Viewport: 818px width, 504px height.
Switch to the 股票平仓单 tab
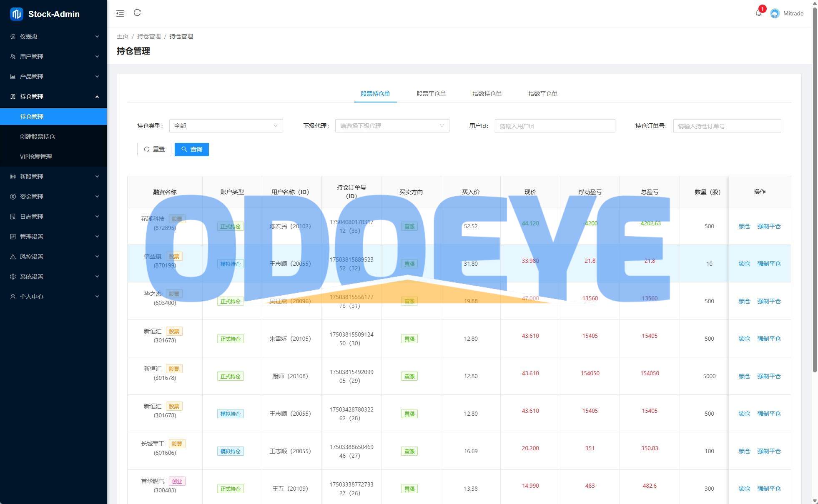(x=431, y=94)
